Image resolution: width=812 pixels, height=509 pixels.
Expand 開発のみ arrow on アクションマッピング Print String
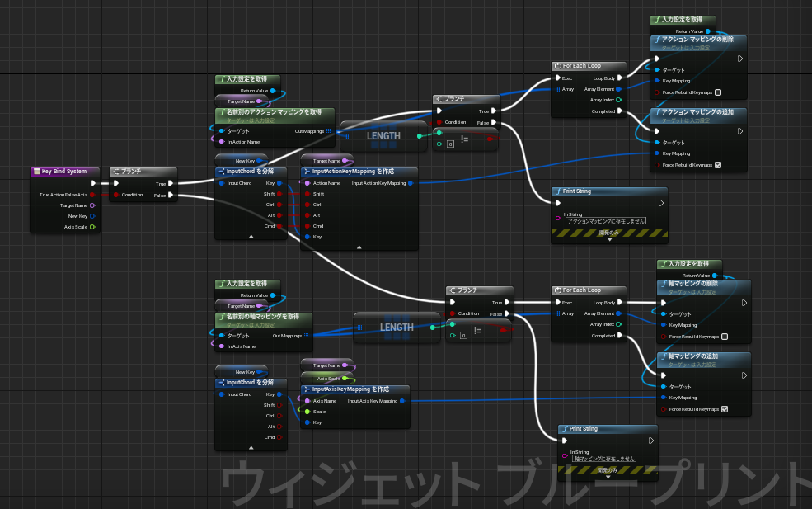[609, 239]
